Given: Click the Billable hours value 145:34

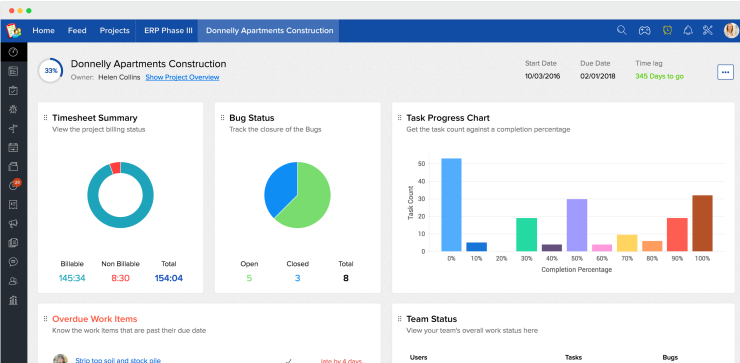Looking at the screenshot, I should coord(72,278).
